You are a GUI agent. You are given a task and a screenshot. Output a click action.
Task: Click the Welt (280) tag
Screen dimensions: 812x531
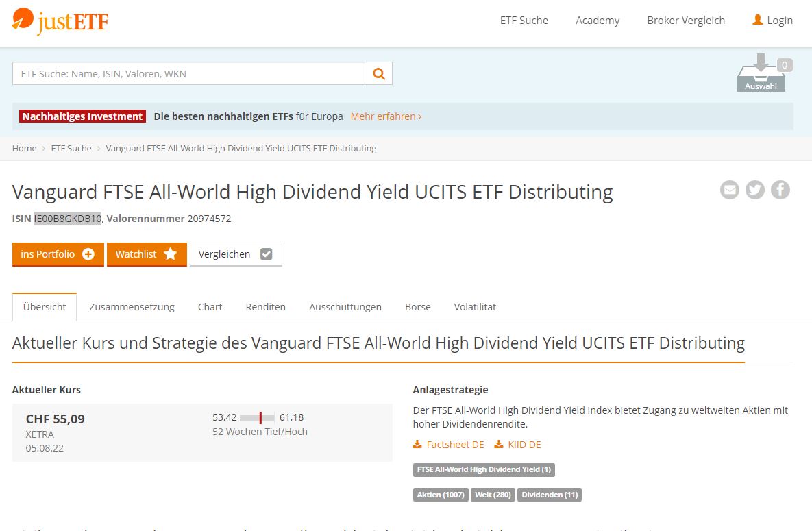click(493, 495)
